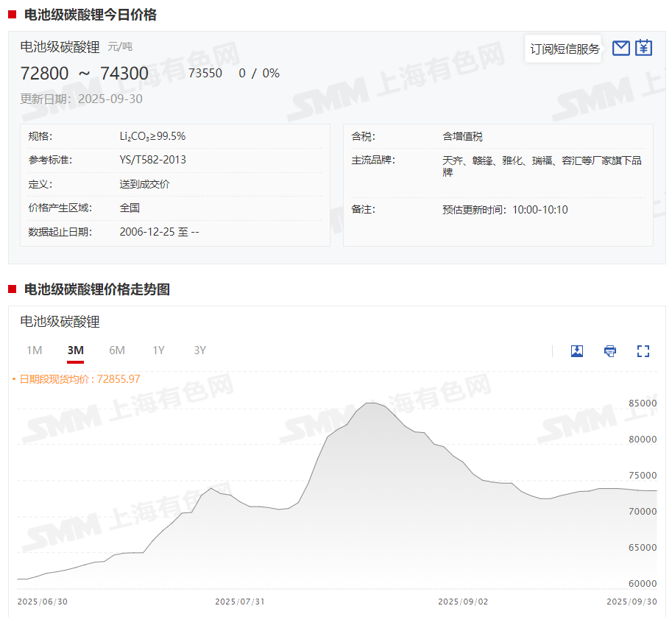This screenshot has width=672, height=617.
Task: Click the 2025/09/02 date axis label
Action: click(462, 602)
